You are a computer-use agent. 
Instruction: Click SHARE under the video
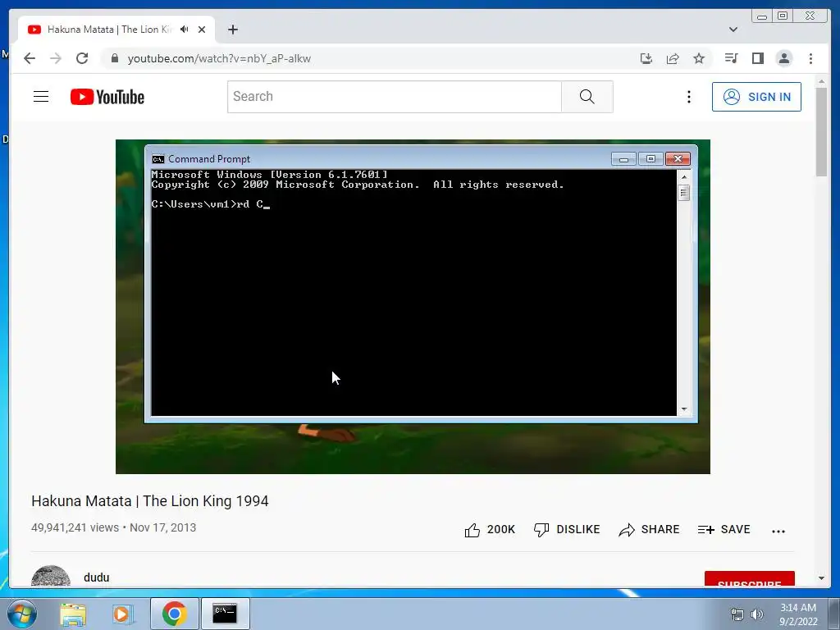[649, 530]
